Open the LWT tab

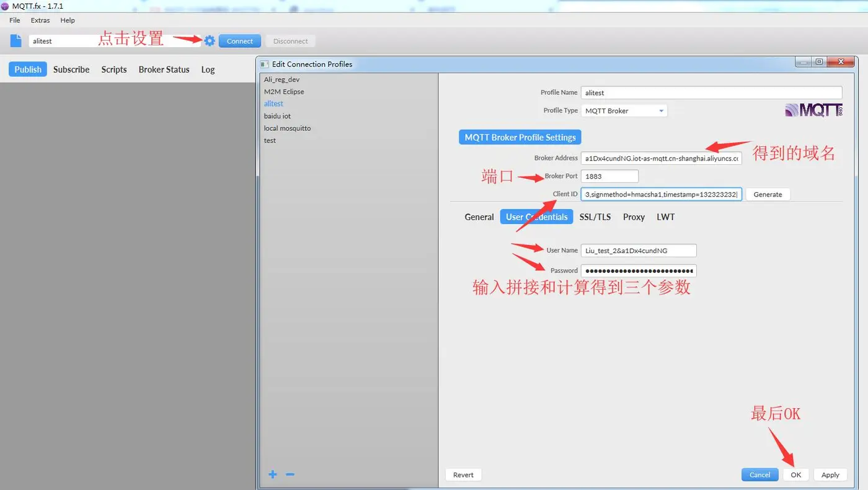tap(666, 217)
